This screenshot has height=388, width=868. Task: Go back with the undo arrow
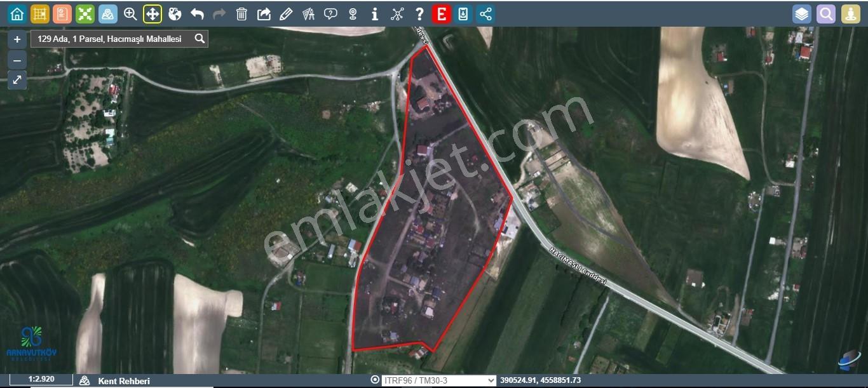pyautogui.click(x=197, y=14)
